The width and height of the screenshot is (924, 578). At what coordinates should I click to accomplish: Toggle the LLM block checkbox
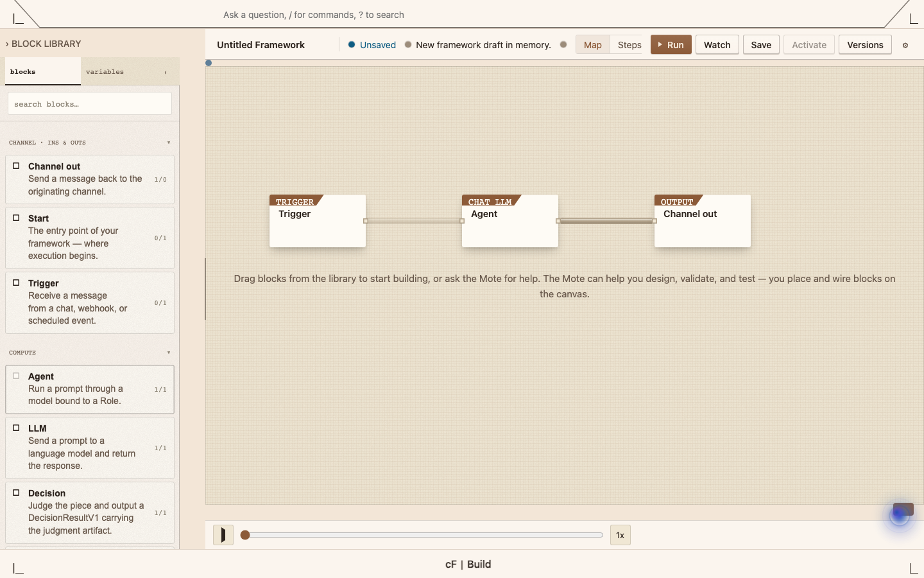pos(16,428)
